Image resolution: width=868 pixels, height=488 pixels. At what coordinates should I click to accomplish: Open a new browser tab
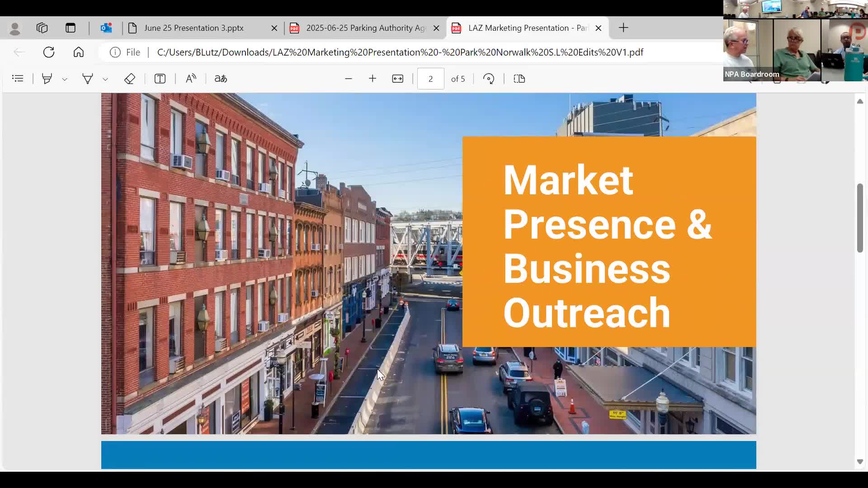point(623,28)
